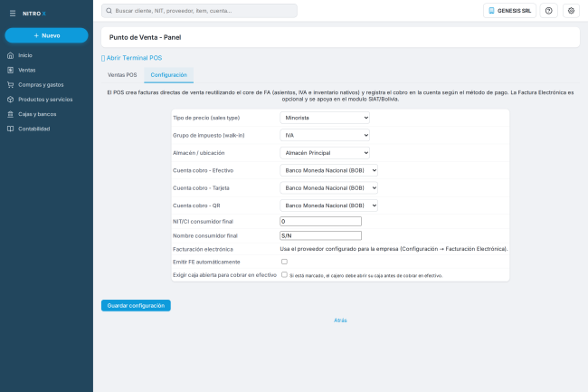
Task: Click the Ventas sidebar icon
Action: click(11, 70)
